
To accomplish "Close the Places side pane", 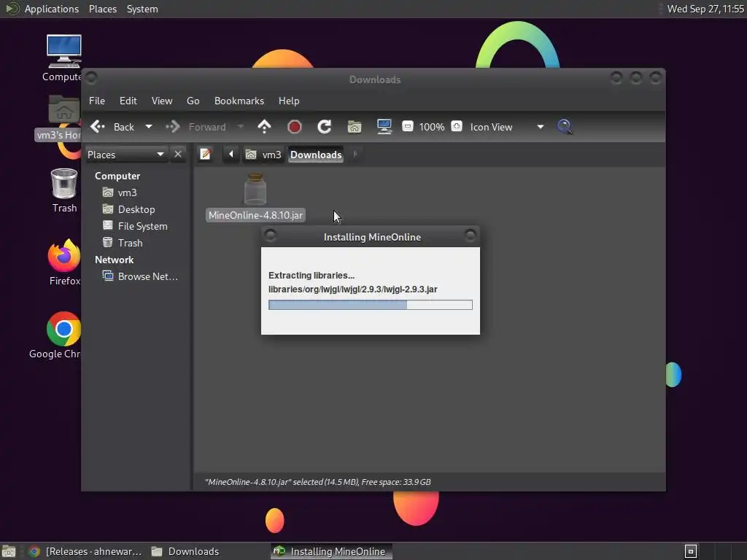I will point(178,155).
